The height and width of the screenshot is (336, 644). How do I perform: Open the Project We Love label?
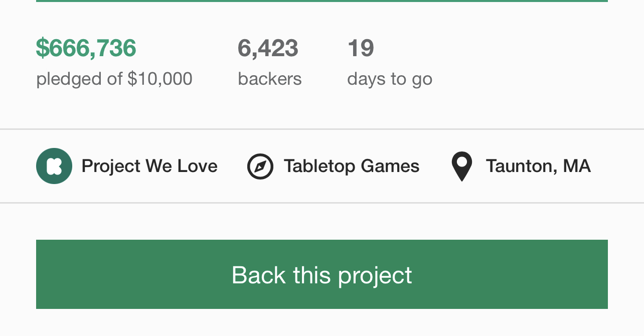pos(149,166)
